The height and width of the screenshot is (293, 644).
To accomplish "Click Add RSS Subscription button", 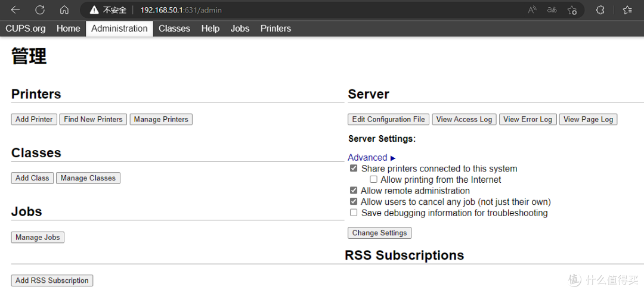I will tap(52, 280).
